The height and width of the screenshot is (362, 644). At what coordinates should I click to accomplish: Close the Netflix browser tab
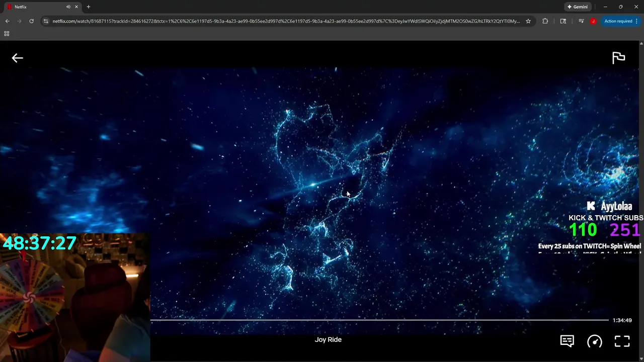[x=76, y=7]
